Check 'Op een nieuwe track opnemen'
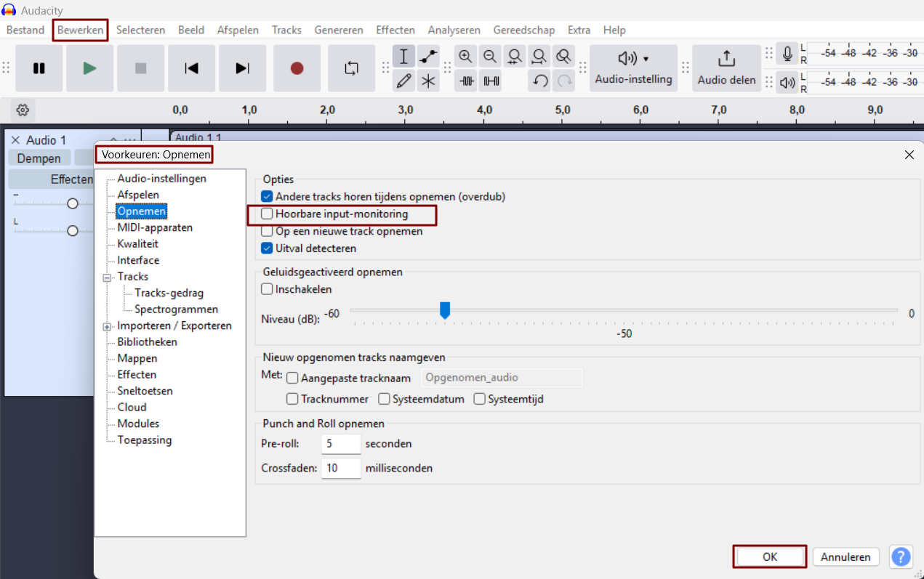 267,231
